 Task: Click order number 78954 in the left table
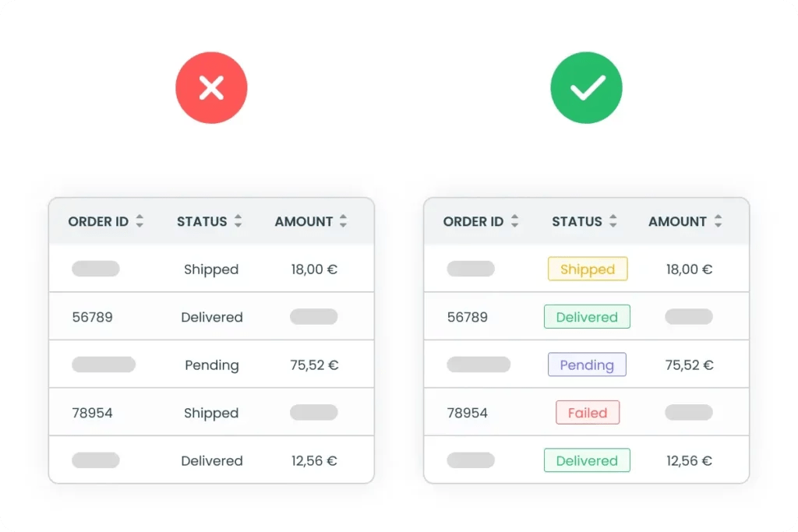(x=93, y=413)
